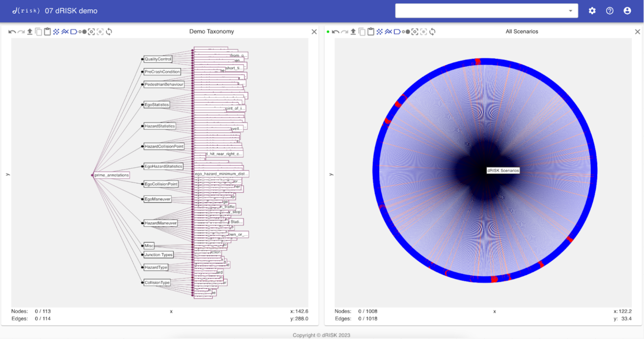644x339 pixels.
Task: Toggle node dots display in Demo Taxonomy
Action: (56, 32)
